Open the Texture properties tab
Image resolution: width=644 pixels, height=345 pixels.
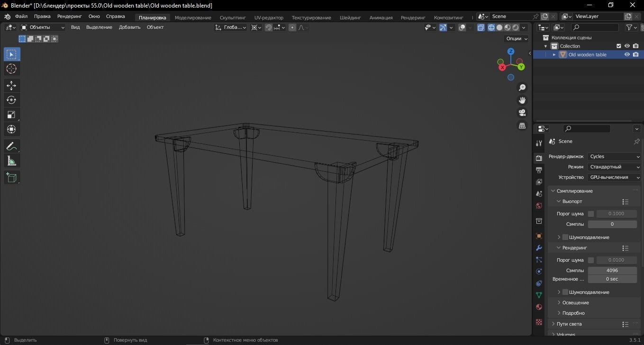pos(539,322)
